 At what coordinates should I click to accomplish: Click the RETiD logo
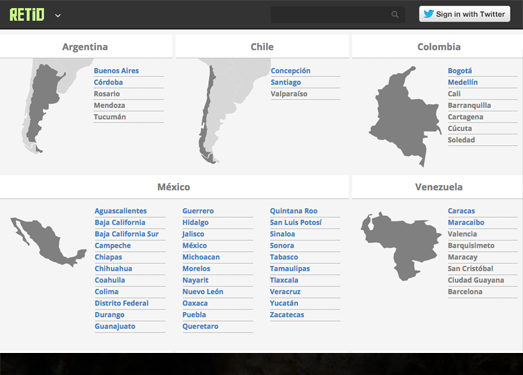[x=27, y=15]
